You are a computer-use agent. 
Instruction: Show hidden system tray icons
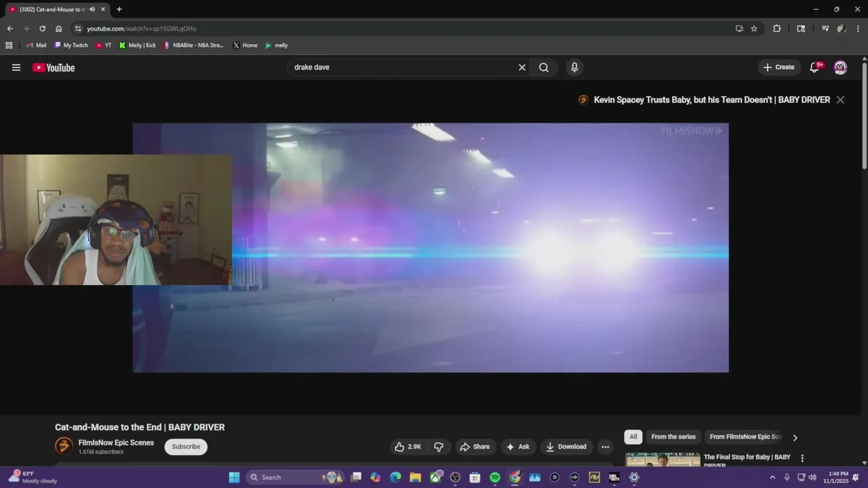point(772,477)
